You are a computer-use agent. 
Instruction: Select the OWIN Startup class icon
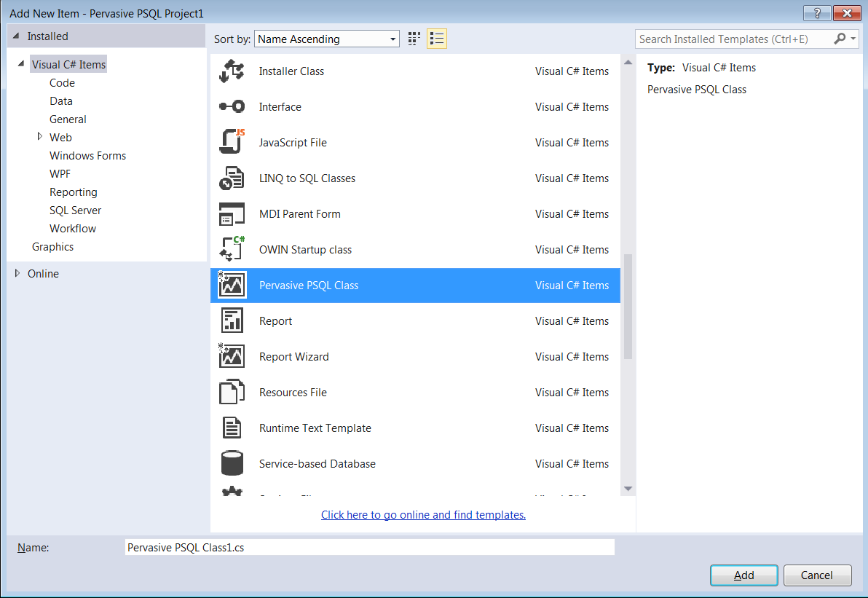point(232,250)
